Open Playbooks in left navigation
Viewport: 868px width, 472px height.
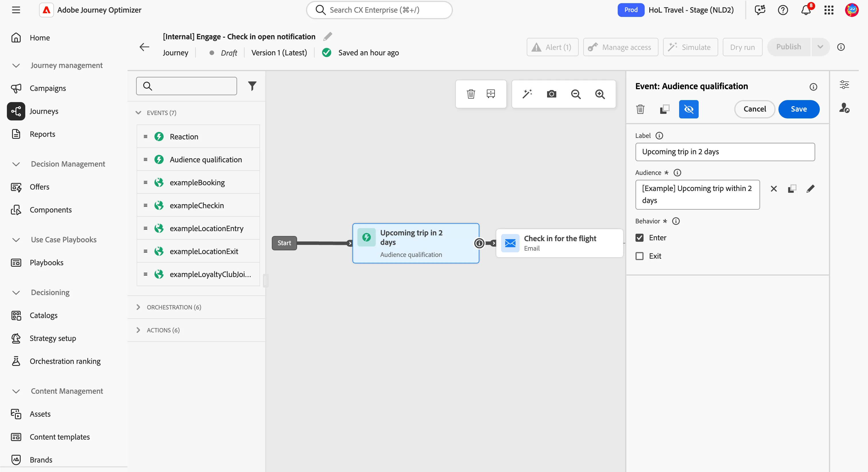coord(46,263)
